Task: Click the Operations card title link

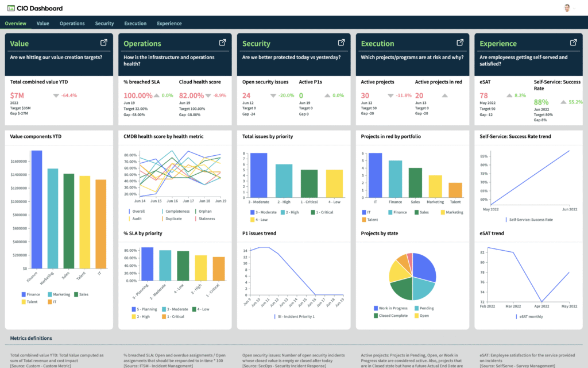Action: tap(142, 43)
